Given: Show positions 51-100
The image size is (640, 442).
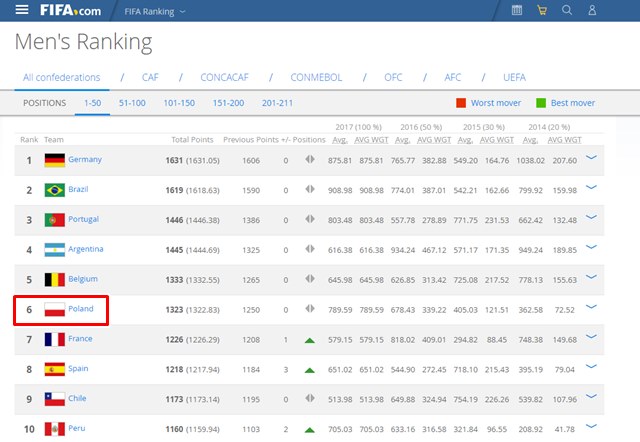Looking at the screenshot, I should pyautogui.click(x=132, y=103).
